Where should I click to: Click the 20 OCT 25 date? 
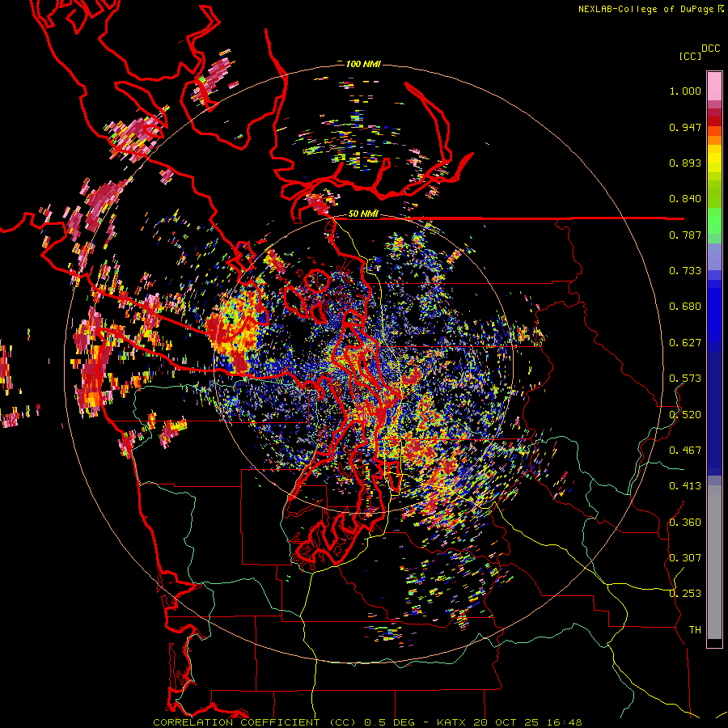(506, 722)
